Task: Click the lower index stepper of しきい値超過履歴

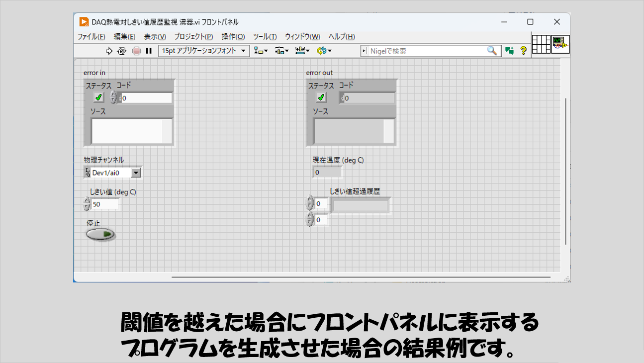Action: click(310, 219)
